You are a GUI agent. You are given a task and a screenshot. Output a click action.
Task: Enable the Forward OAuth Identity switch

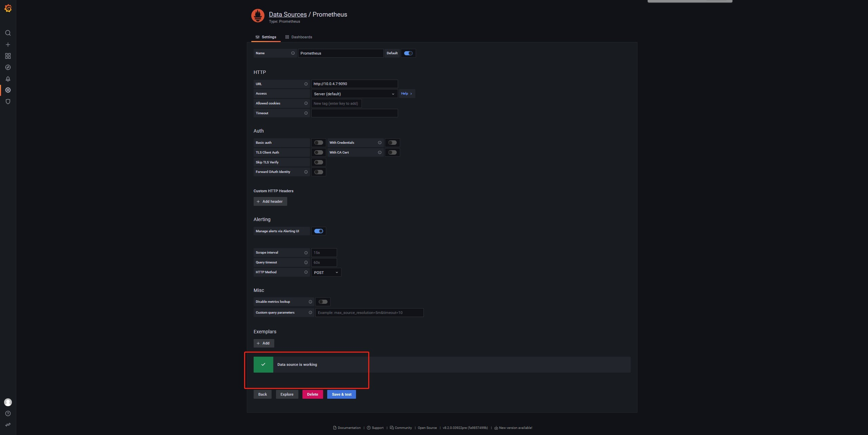click(x=319, y=172)
